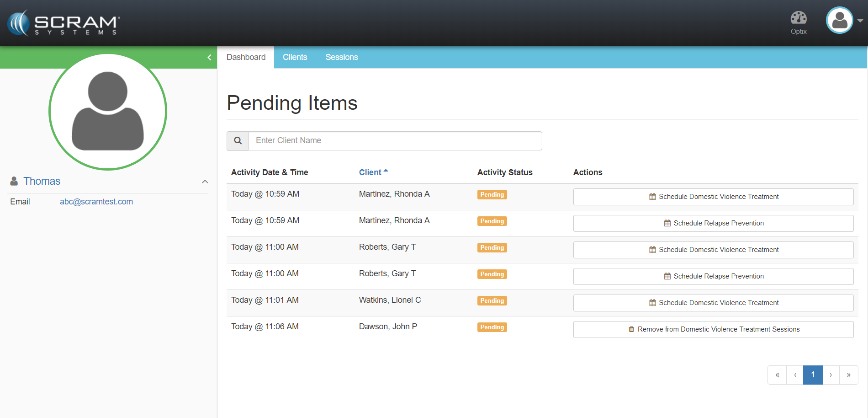Image resolution: width=868 pixels, height=418 pixels.
Task: Focus the Enter Client Name search field
Action: pos(395,141)
